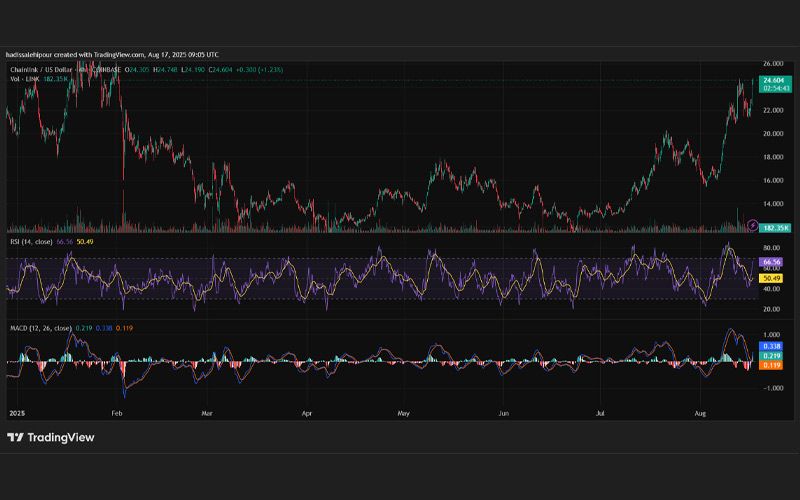Click the blue MACD tag 0.338

pos(771,346)
